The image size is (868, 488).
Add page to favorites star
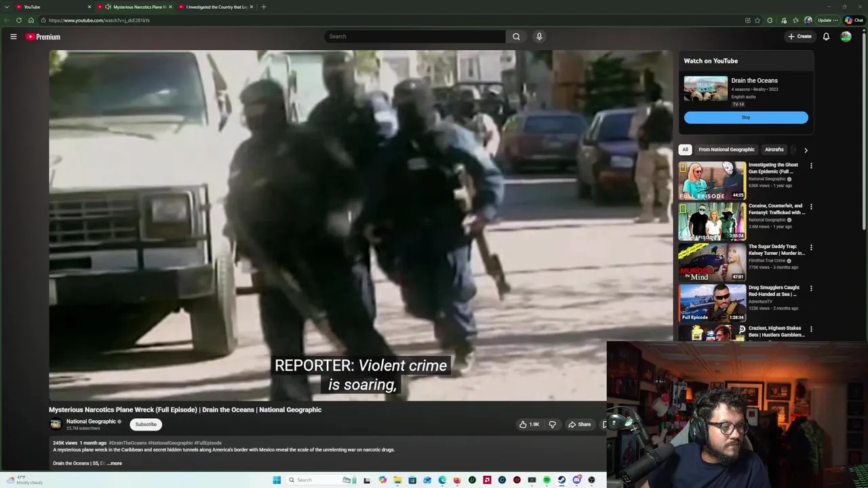(757, 20)
